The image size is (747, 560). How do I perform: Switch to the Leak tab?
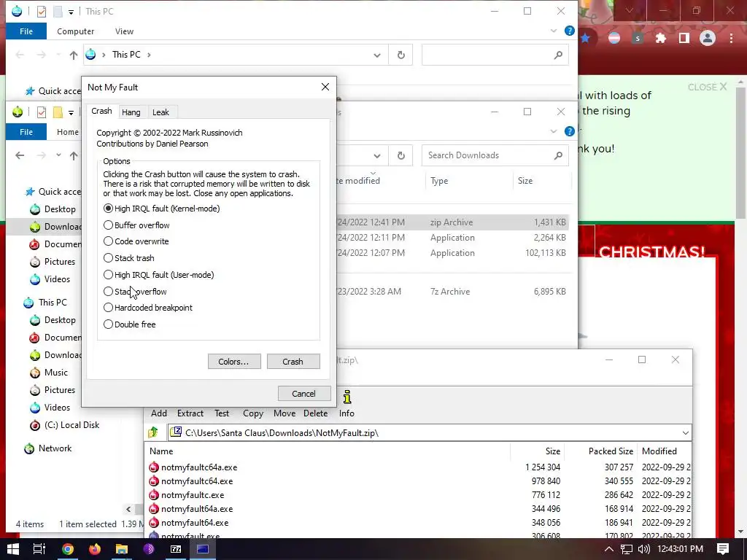pos(160,112)
